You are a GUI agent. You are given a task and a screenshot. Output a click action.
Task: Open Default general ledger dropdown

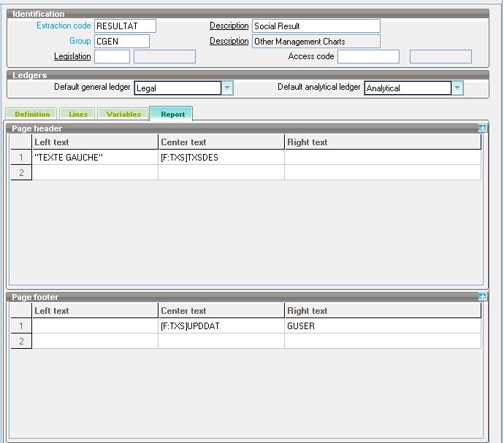(x=227, y=88)
